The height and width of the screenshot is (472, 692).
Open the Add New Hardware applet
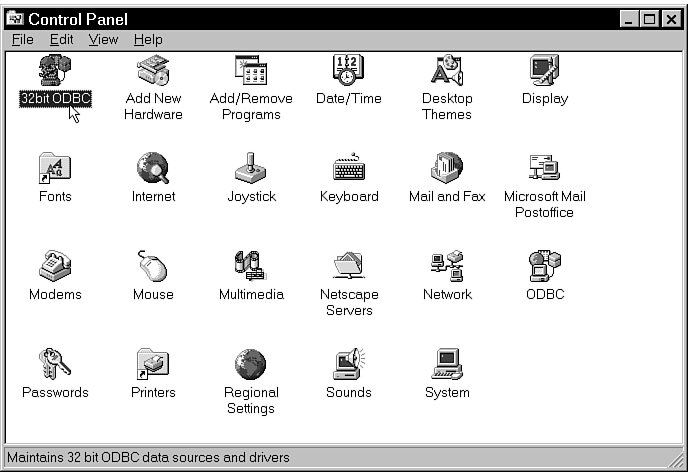pos(153,71)
